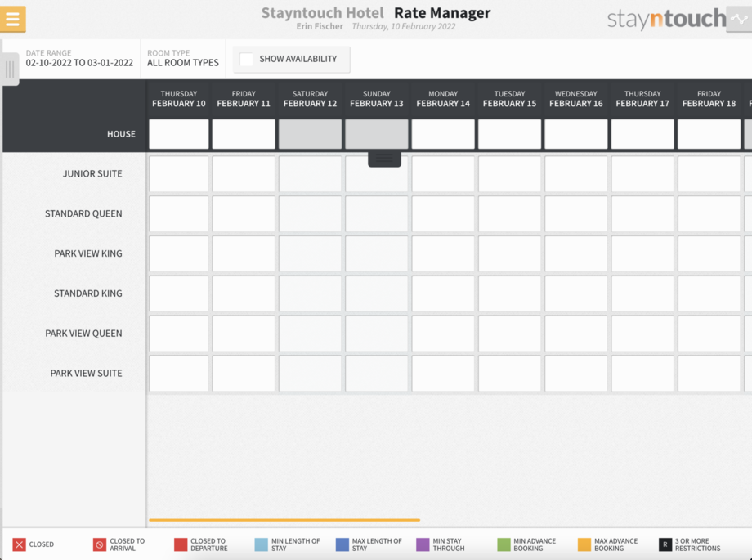Viewport: 752px width, 560px height.
Task: Select the Sunday February 13 column header
Action: coord(377,99)
